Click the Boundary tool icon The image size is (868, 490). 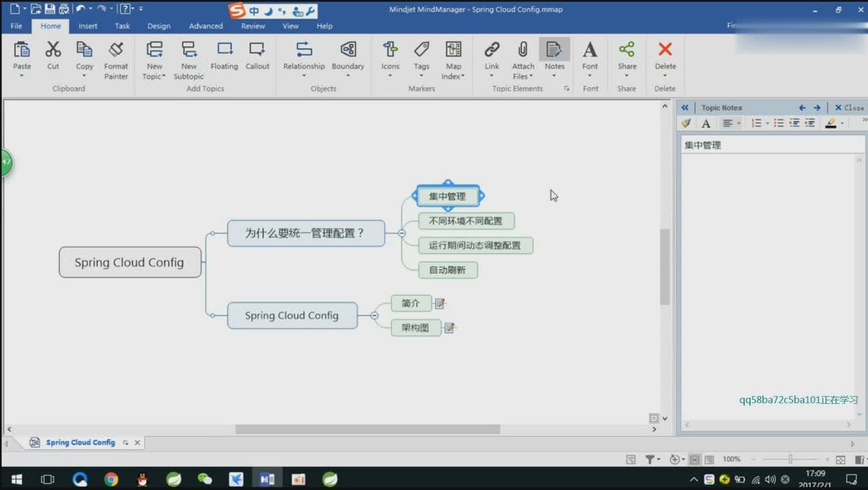point(348,50)
